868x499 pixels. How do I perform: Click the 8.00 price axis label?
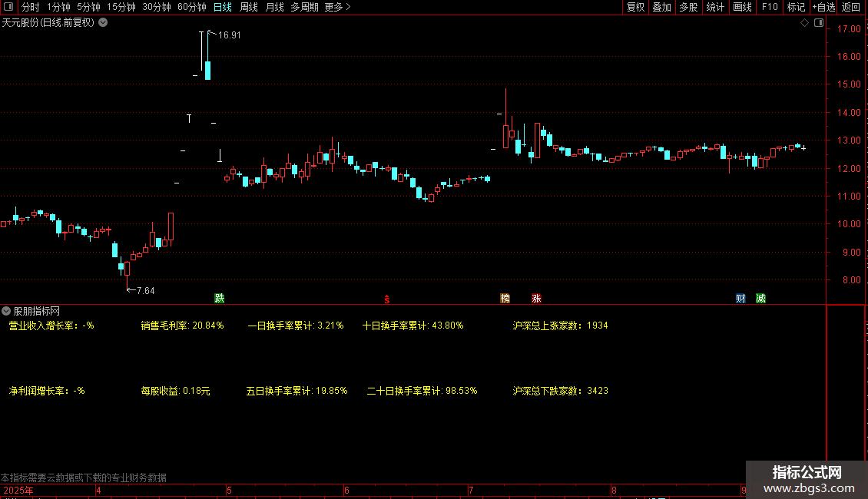click(851, 280)
